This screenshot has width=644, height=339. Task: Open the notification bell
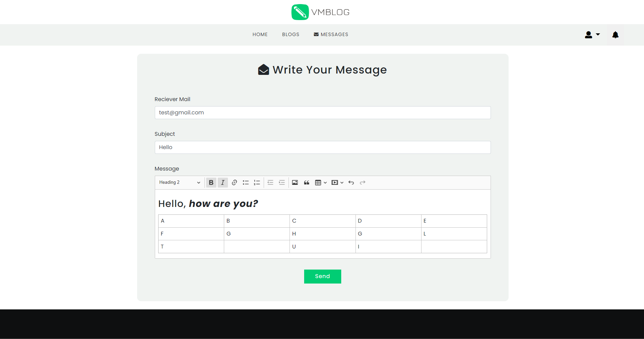[x=615, y=34]
